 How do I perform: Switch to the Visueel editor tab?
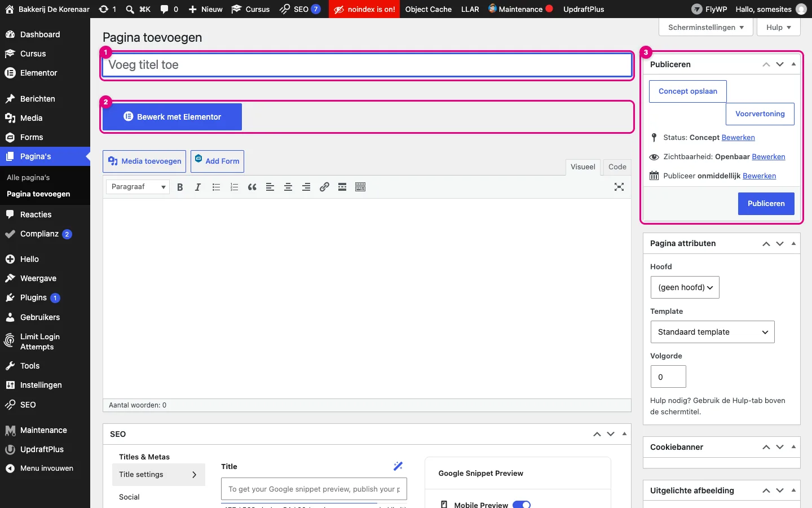(x=583, y=167)
